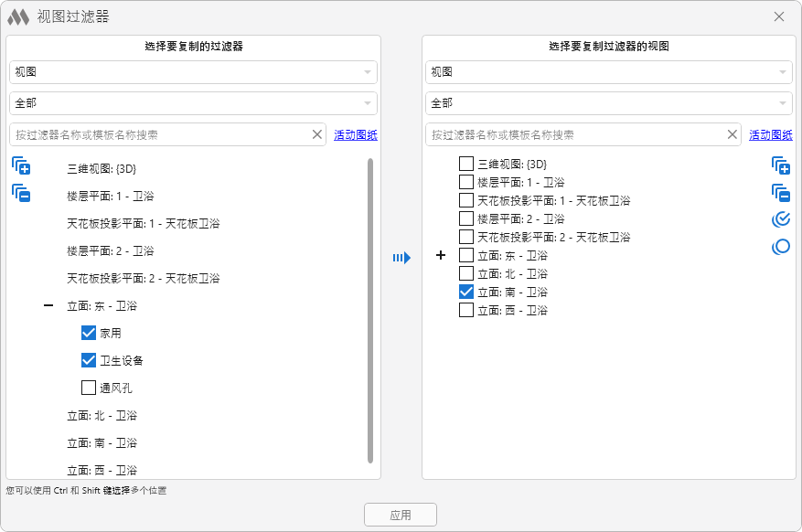
Task: Click the copy filters arrow between panels
Action: point(401,259)
